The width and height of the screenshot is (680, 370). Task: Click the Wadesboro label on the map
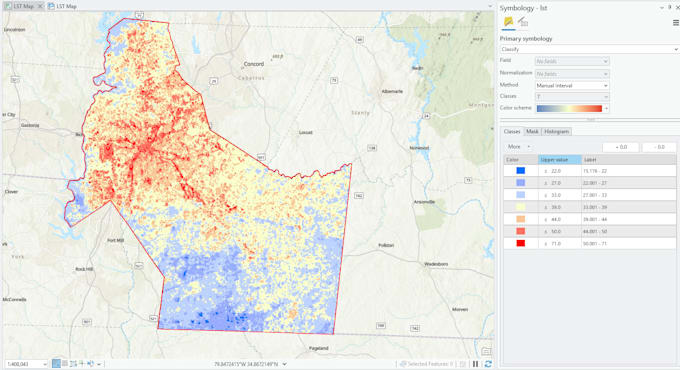coord(436,264)
